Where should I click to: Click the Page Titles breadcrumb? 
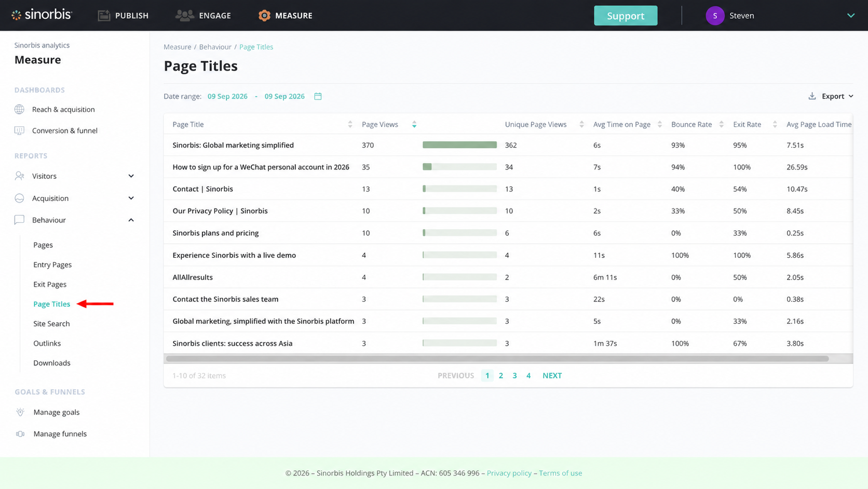click(x=256, y=47)
